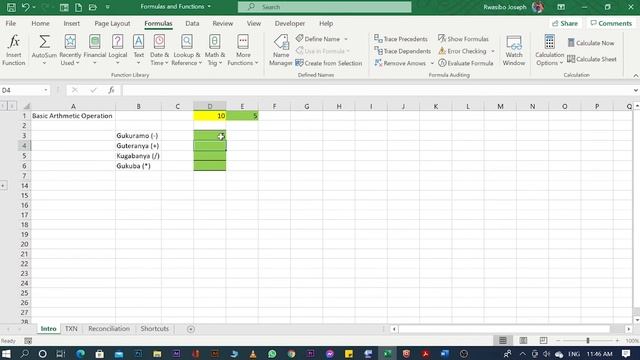The image size is (640, 360).
Task: Expand Remove Arrows dropdown arrow
Action: click(x=432, y=63)
